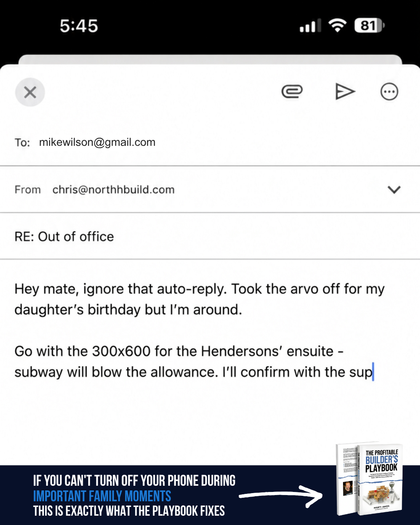
Task: Tap the To: label
Action: [x=22, y=143]
